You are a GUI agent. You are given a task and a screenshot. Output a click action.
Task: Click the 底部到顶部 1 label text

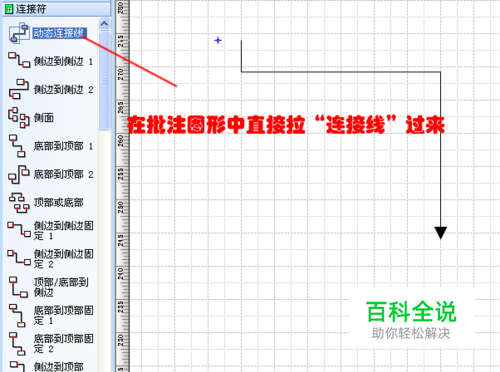click(63, 146)
